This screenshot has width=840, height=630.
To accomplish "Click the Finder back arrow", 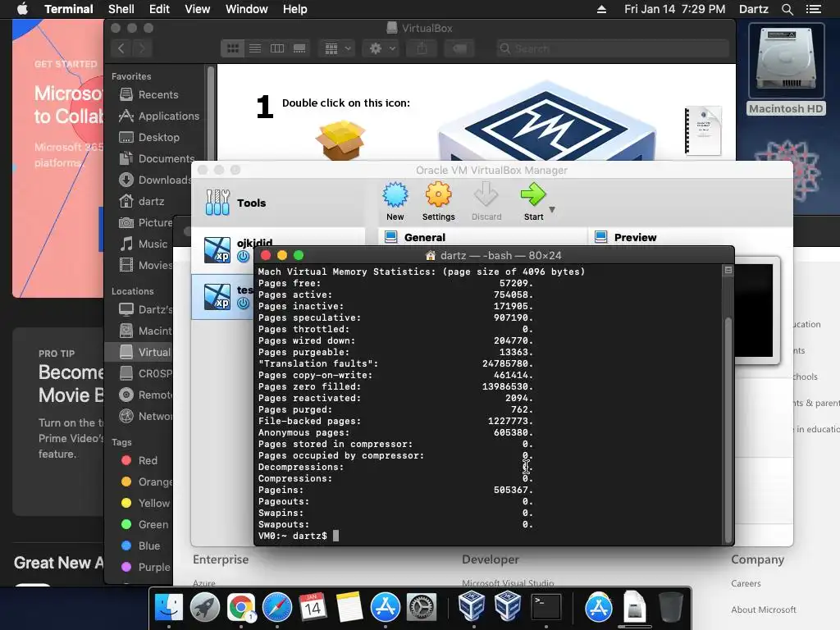I will (121, 48).
